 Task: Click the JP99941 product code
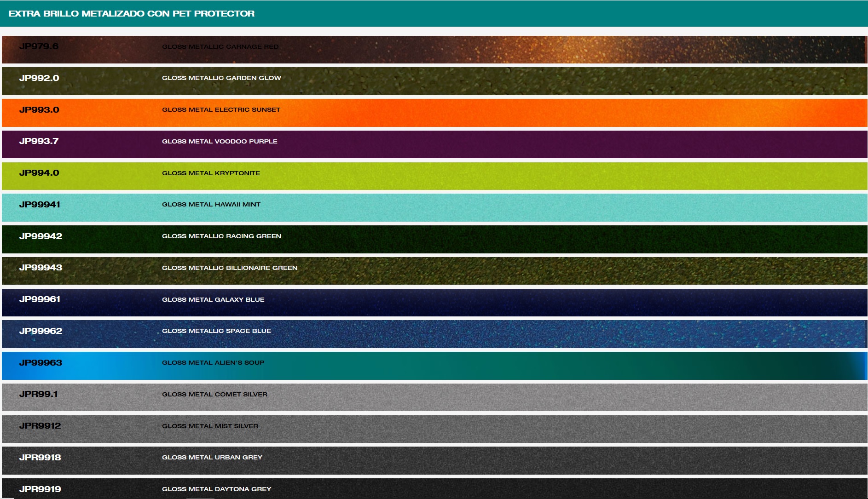[x=40, y=205]
